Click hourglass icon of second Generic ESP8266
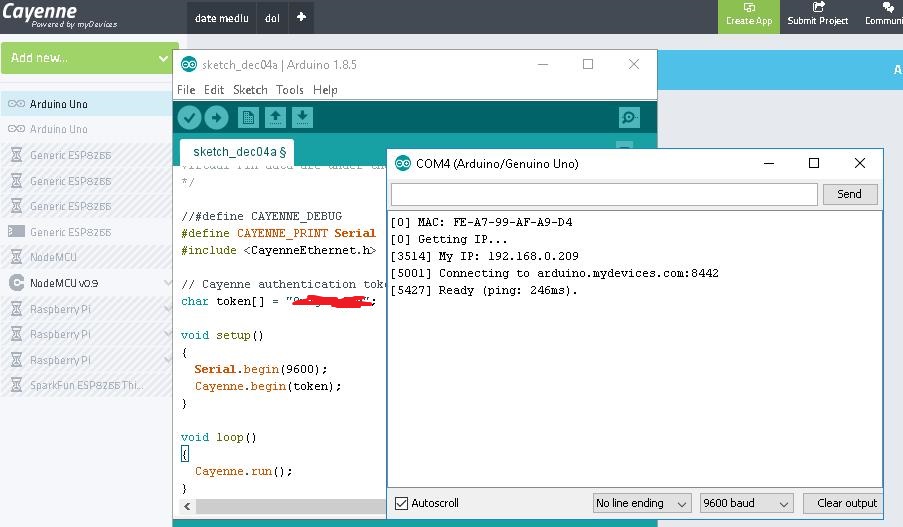The width and height of the screenshot is (903, 527). pos(17,181)
